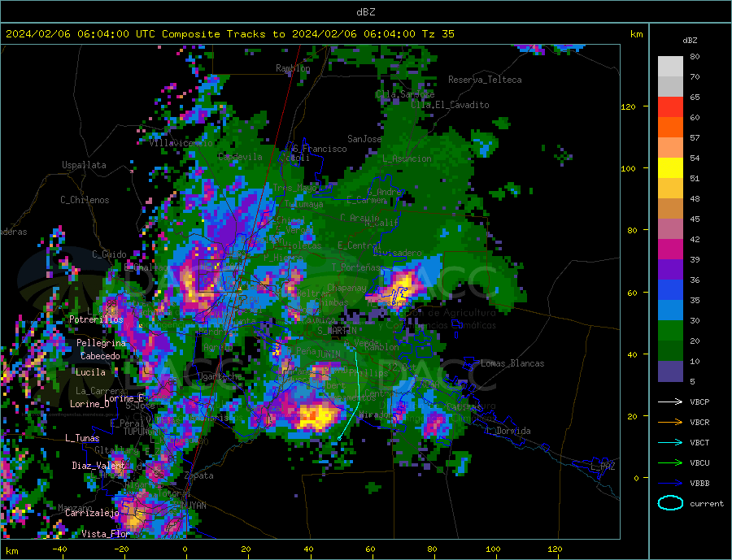Pick the brown swatch between 48 and 45

click(670, 209)
